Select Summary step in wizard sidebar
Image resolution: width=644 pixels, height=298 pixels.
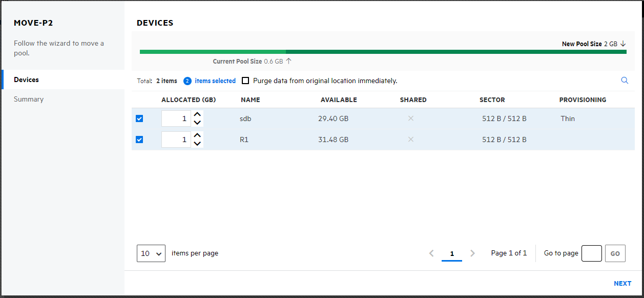(x=29, y=99)
